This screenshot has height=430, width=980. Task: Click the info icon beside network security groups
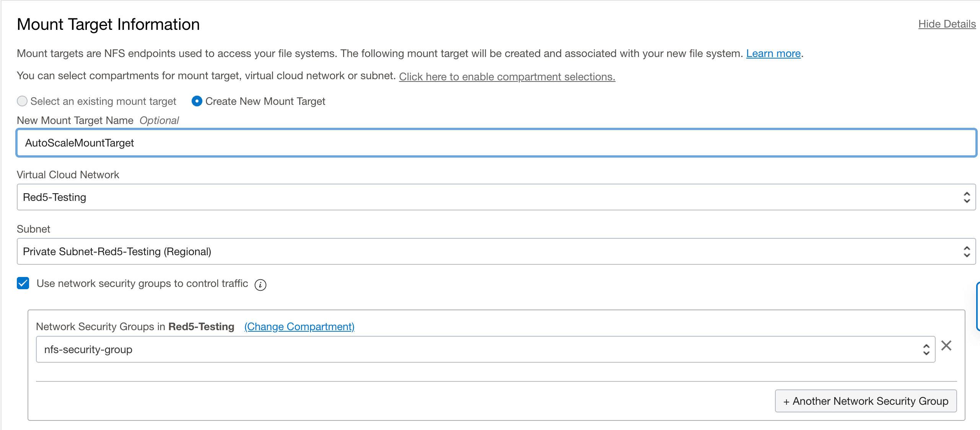pos(260,285)
